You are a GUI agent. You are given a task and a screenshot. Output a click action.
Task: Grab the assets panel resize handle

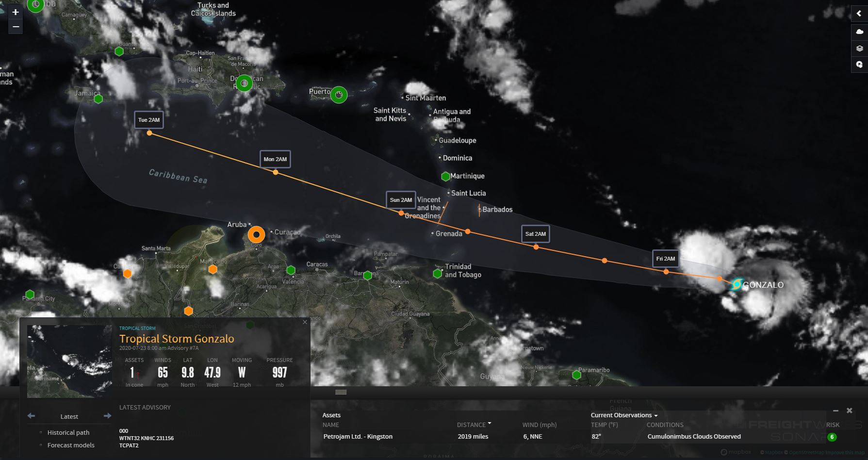[341, 392]
